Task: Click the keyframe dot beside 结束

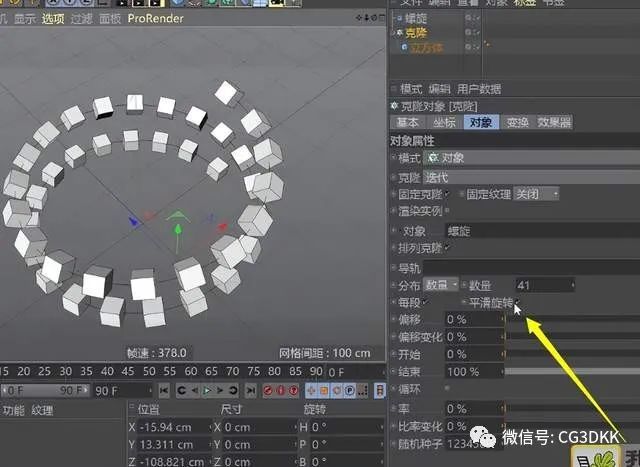Action: click(394, 371)
